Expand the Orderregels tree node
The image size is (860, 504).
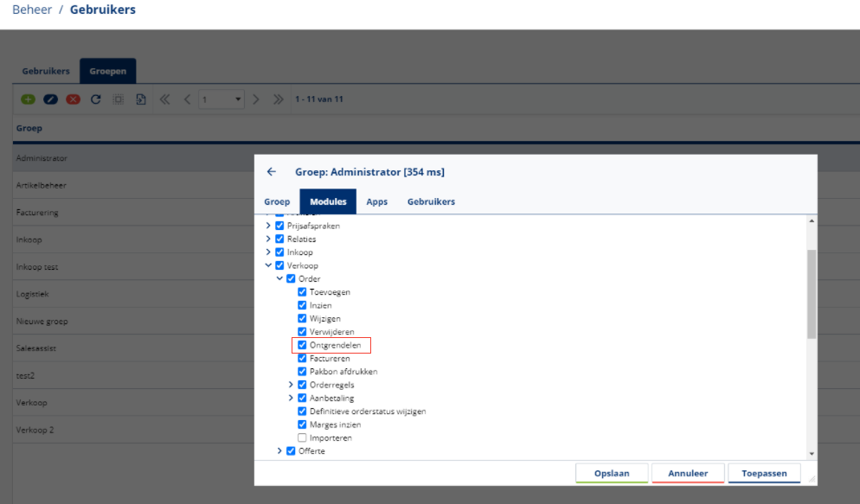point(291,385)
